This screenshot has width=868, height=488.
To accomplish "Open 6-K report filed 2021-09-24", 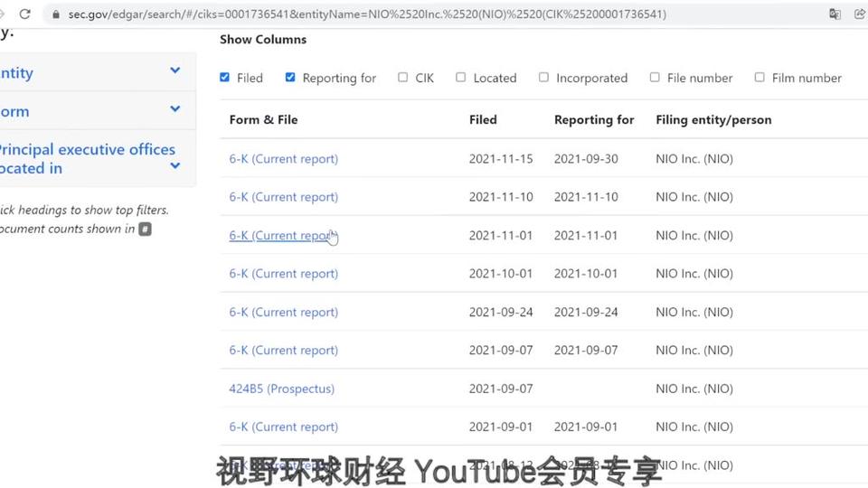I will (283, 312).
